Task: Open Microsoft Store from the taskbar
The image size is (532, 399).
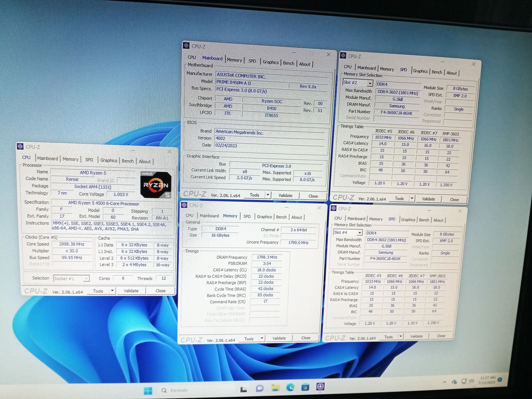Action: point(305,387)
